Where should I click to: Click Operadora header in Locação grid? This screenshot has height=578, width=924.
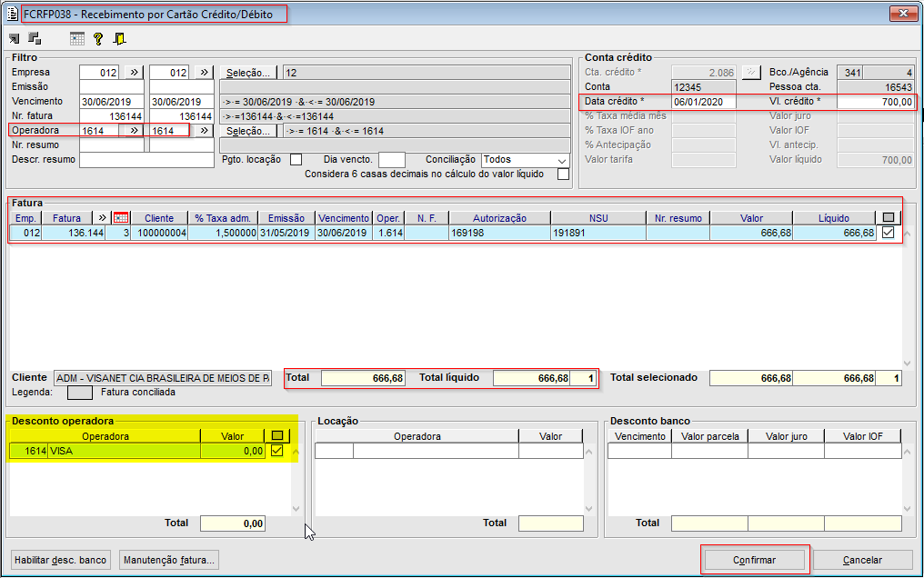[417, 436]
